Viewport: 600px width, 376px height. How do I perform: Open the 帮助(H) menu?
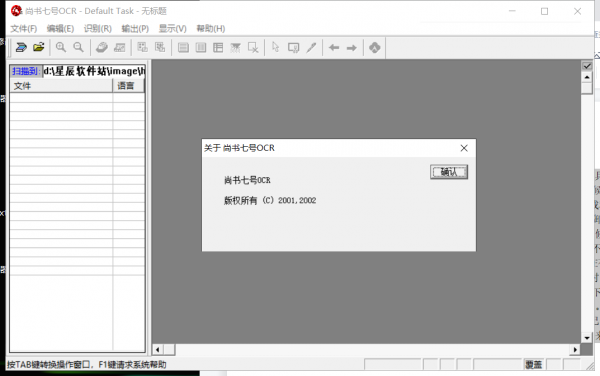coord(211,29)
